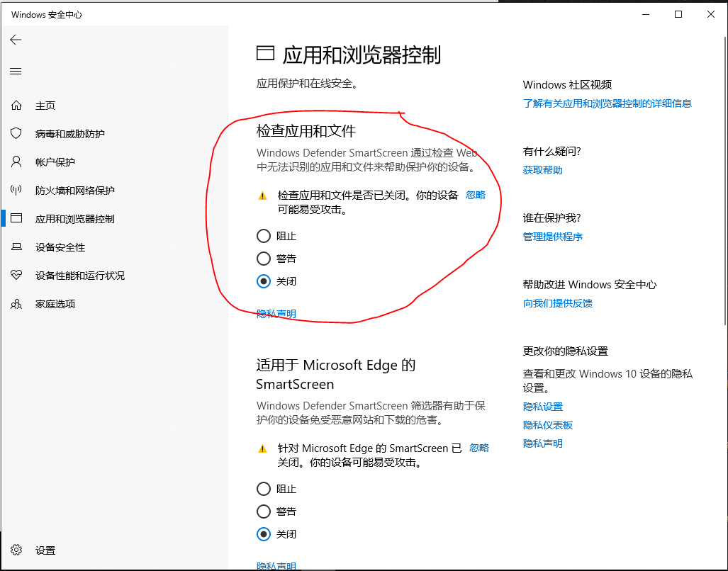Open 设备安全性 section
728x571 pixels.
60,247
